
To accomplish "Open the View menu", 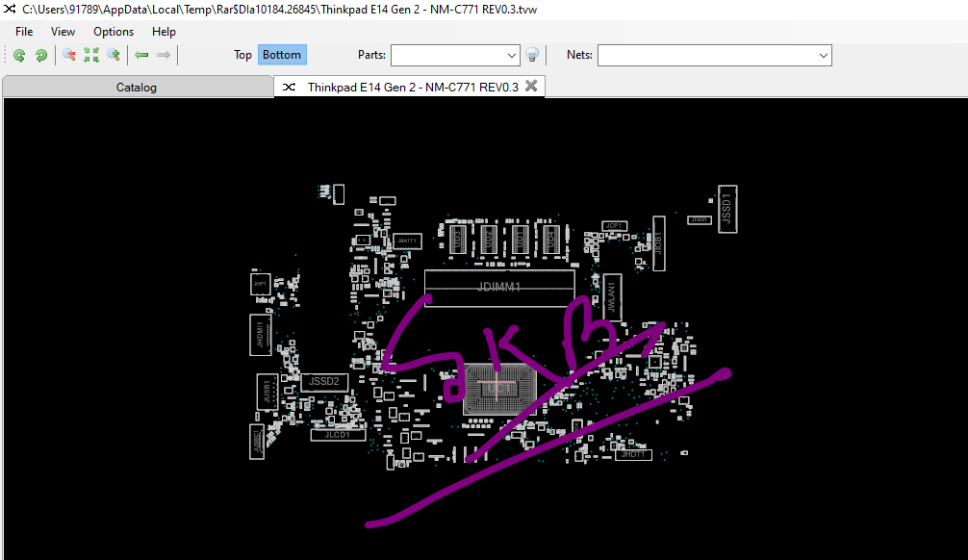I will [x=63, y=32].
